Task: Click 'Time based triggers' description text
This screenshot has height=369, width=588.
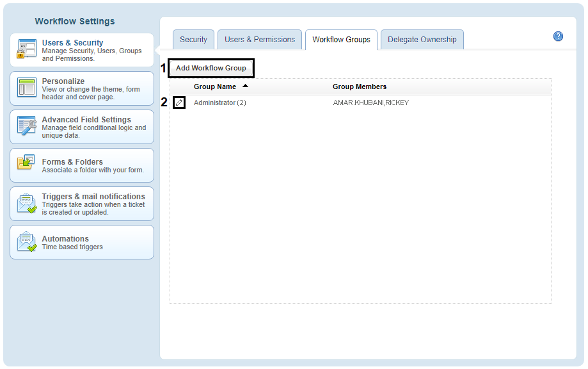Action: [72, 247]
